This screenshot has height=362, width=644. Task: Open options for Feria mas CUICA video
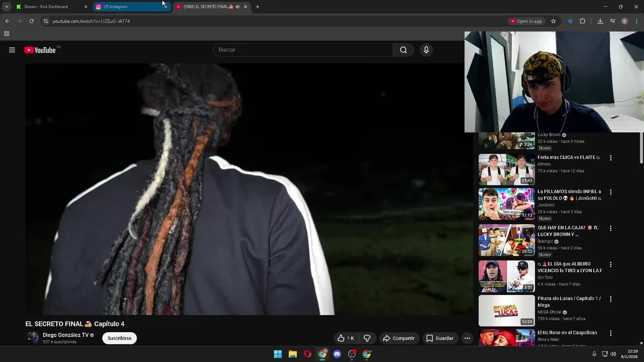click(x=611, y=158)
